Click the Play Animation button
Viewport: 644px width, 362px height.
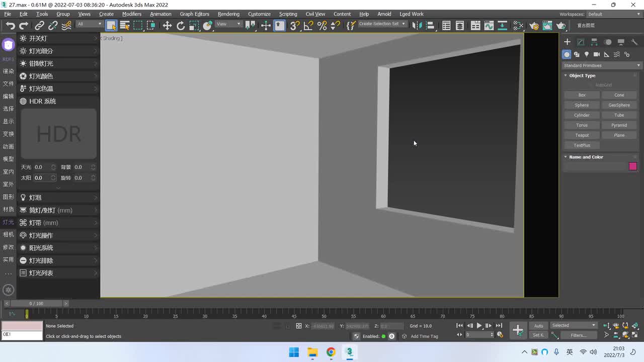coord(479,326)
